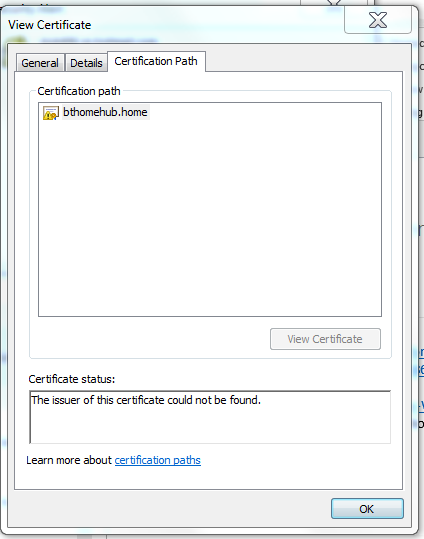Image resolution: width=424 pixels, height=539 pixels.
Task: Open the certification paths help link
Action: point(157,460)
